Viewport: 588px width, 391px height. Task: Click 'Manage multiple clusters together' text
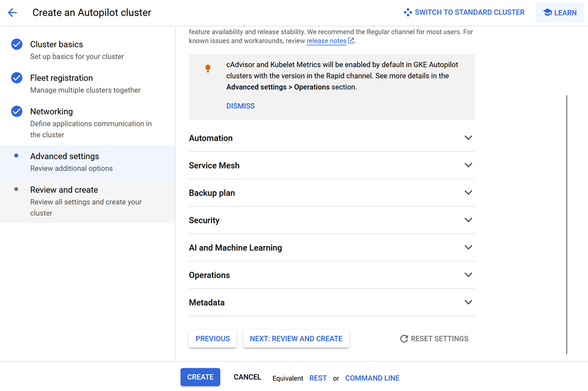(x=85, y=90)
